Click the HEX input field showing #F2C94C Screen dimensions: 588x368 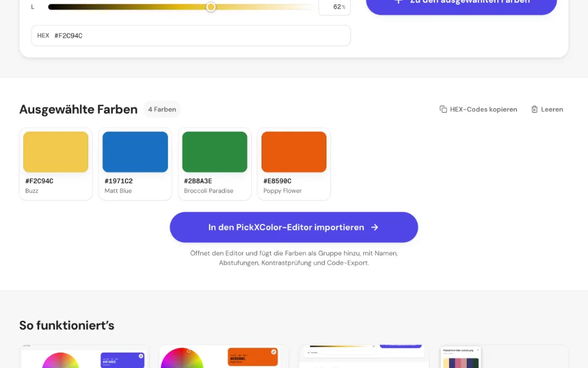coord(191,36)
